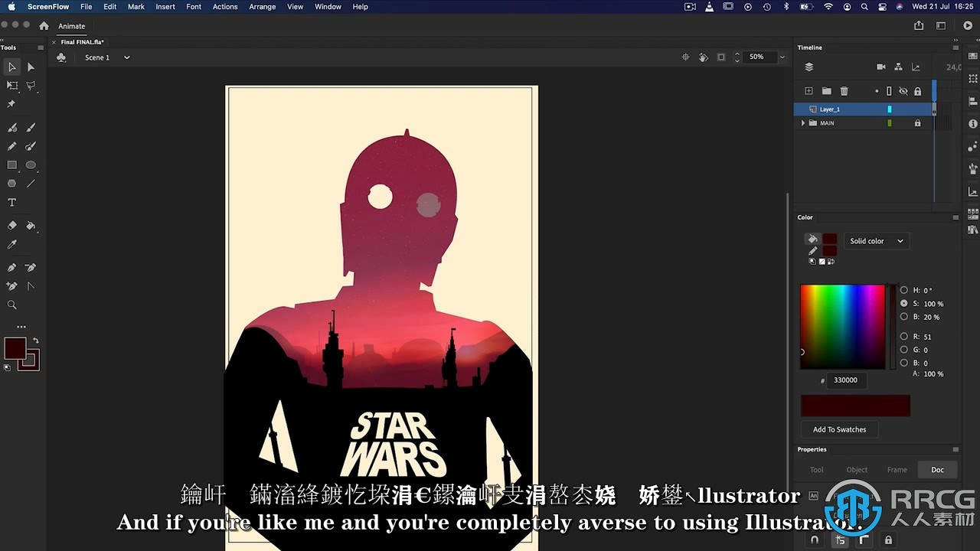
Task: Select the Hue radio button
Action: click(x=904, y=290)
